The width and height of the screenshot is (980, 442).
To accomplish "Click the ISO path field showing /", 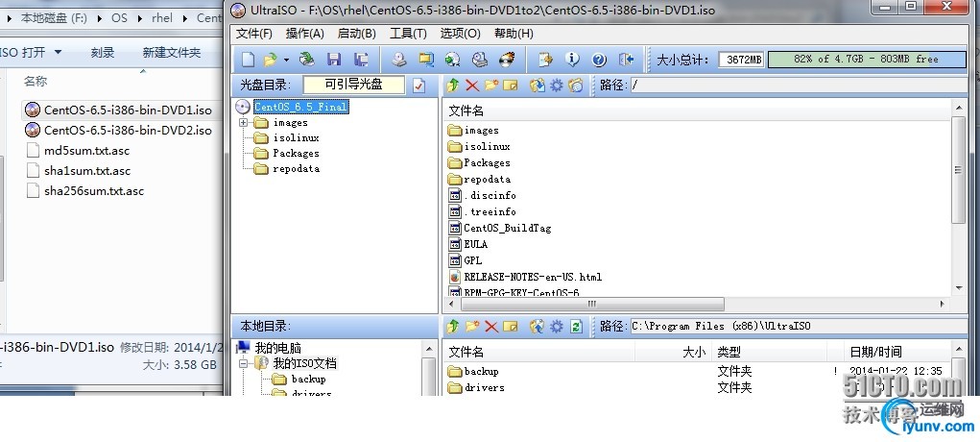I will click(799, 86).
